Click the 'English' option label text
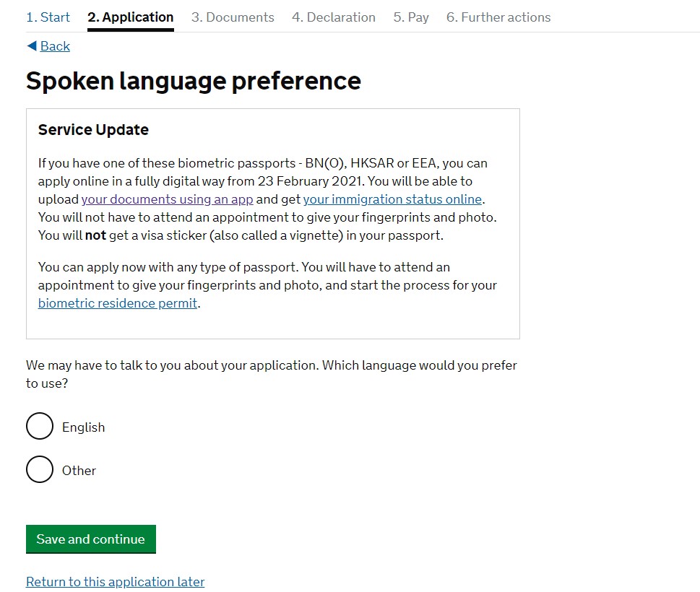The image size is (700, 592). pyautogui.click(x=84, y=427)
